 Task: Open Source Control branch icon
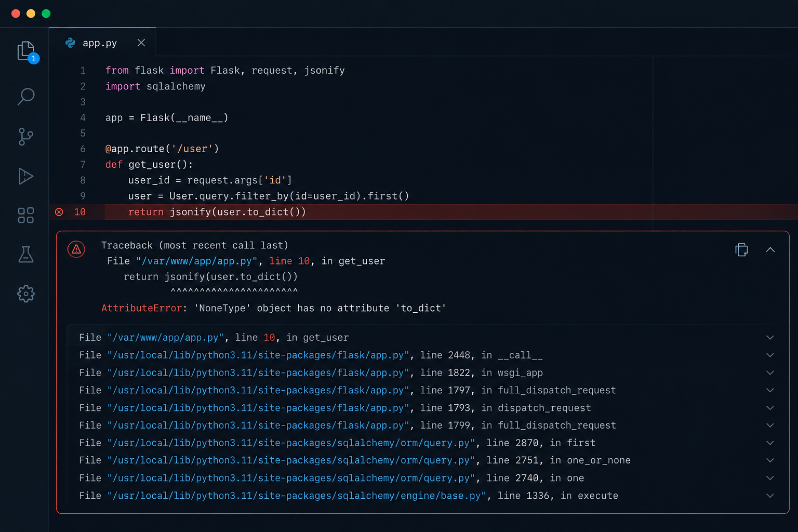[x=25, y=137]
